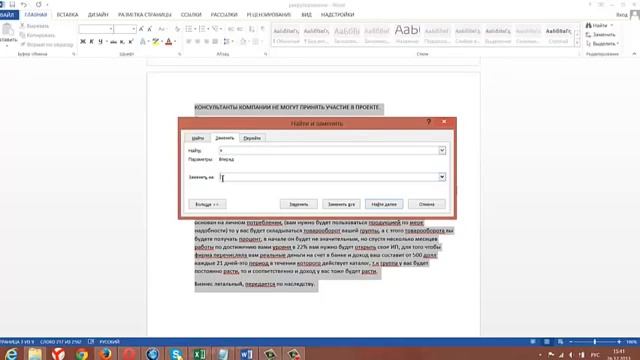Switch to the Найти tab in dialog
Image resolution: width=640 pixels, height=360 pixels.
coord(198,138)
